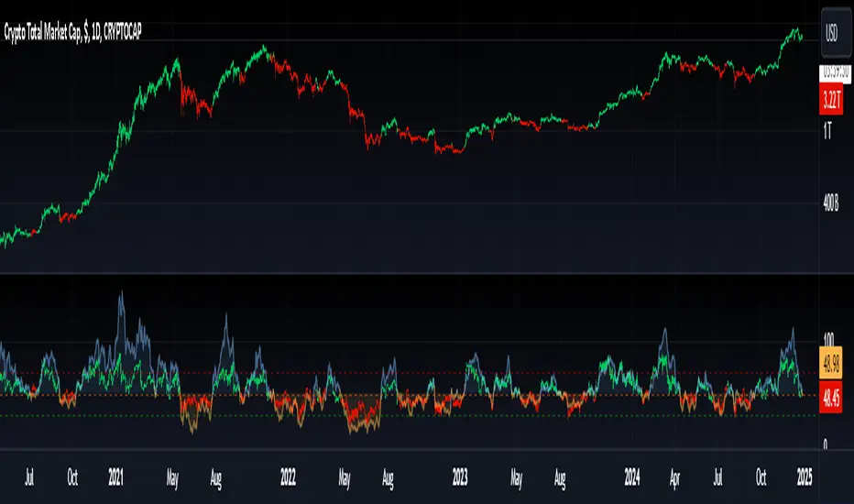
Task: Click the red dashed overbought line
Action: (x=409, y=373)
